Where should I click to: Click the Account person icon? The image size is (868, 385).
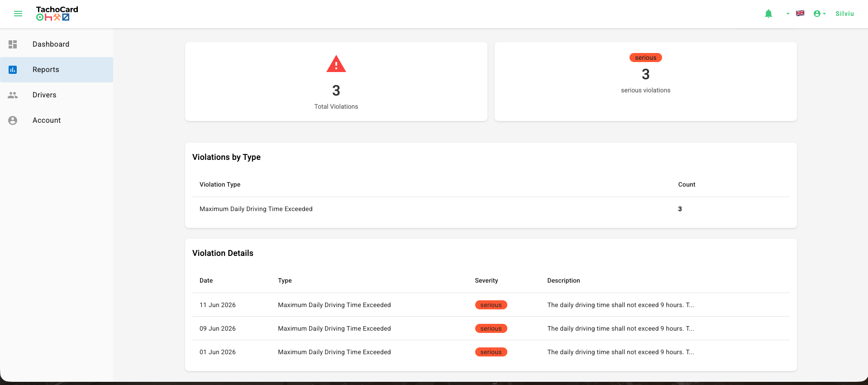pos(13,120)
